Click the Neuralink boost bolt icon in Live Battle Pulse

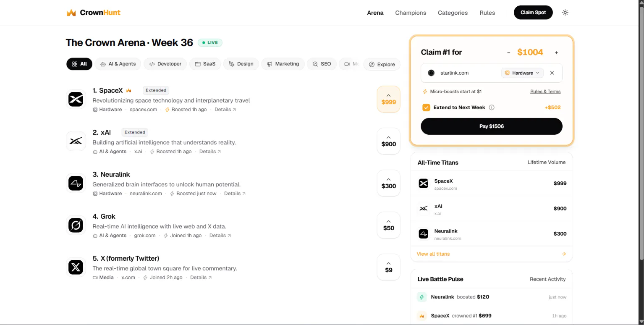click(421, 297)
